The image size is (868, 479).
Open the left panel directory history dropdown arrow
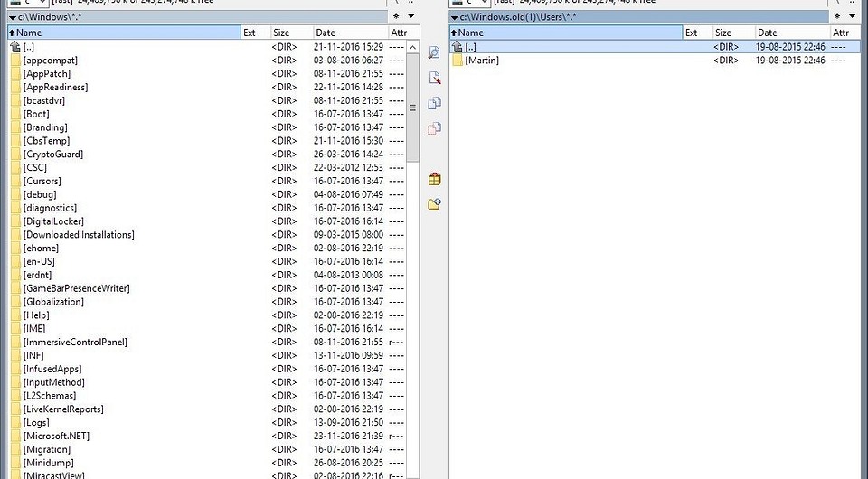(411, 16)
